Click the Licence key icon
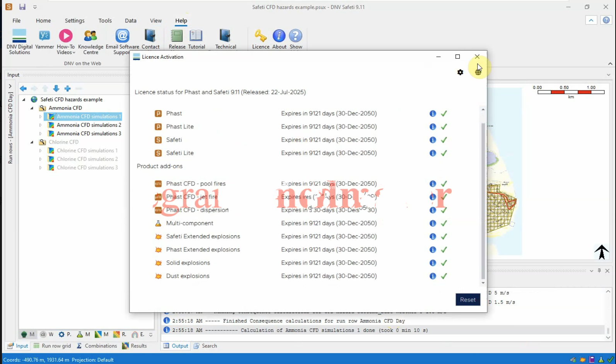The height and width of the screenshot is (364, 616). tap(260, 36)
